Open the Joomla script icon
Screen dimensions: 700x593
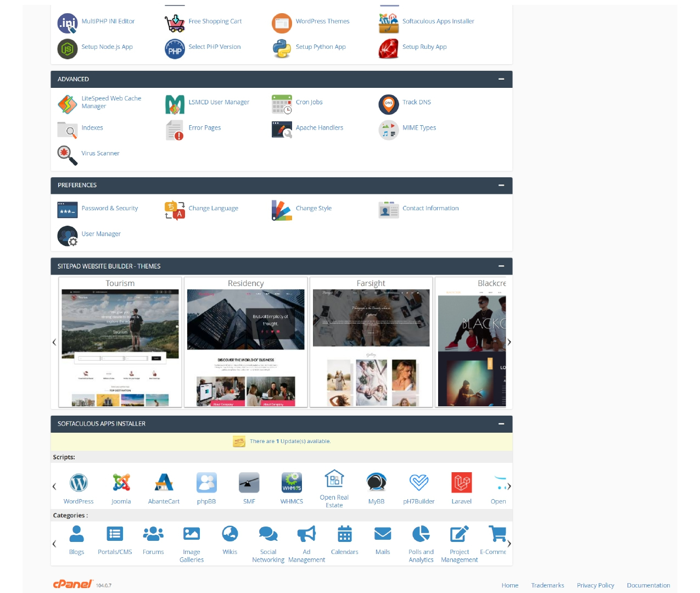pos(121,483)
